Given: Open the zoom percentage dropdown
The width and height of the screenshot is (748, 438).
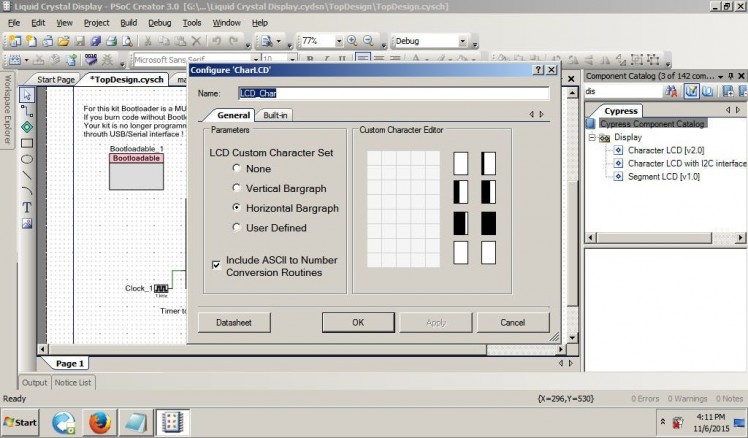Looking at the screenshot, I should 337,41.
